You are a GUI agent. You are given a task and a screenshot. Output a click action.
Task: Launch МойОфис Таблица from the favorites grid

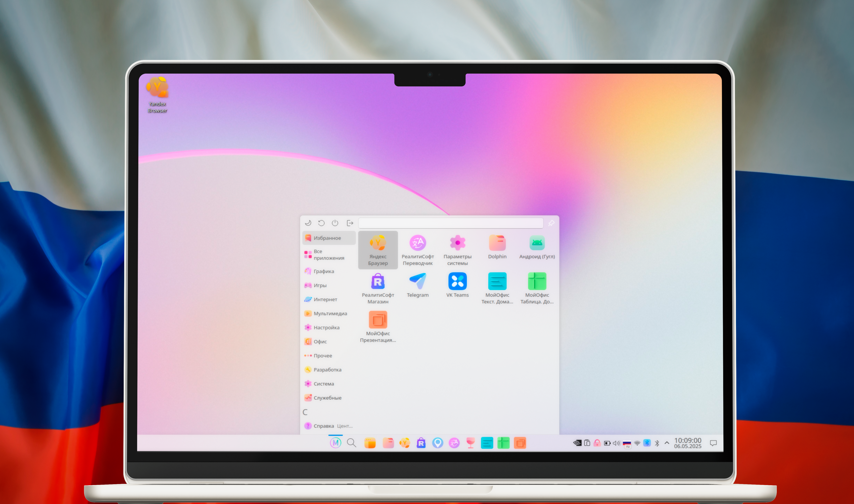pos(537,288)
